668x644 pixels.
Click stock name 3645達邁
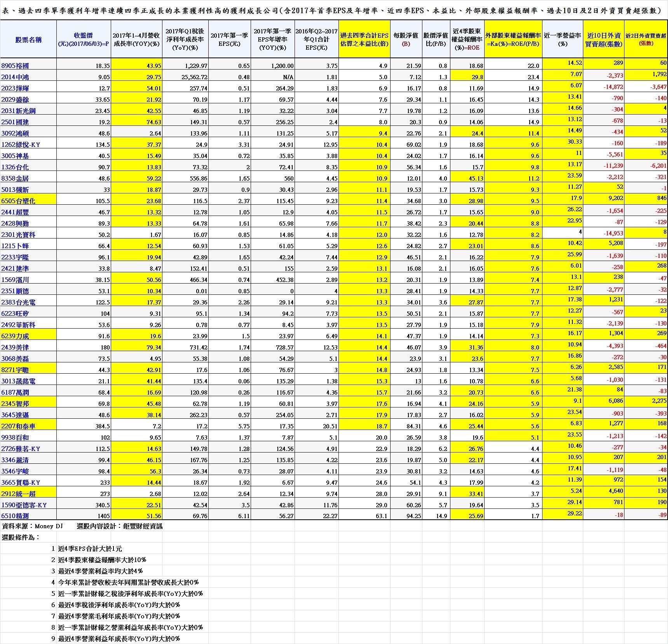15,415
